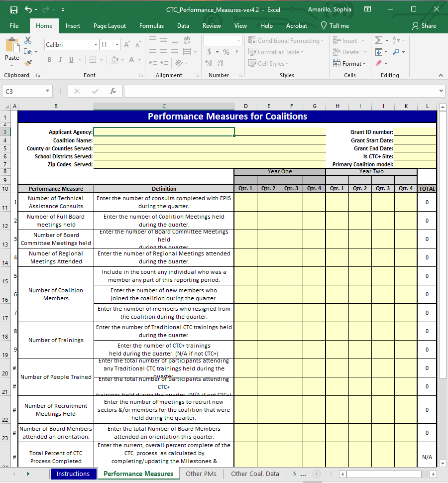The width and height of the screenshot is (448, 483).
Task: Add a new sheet with plus button
Action: (317, 474)
